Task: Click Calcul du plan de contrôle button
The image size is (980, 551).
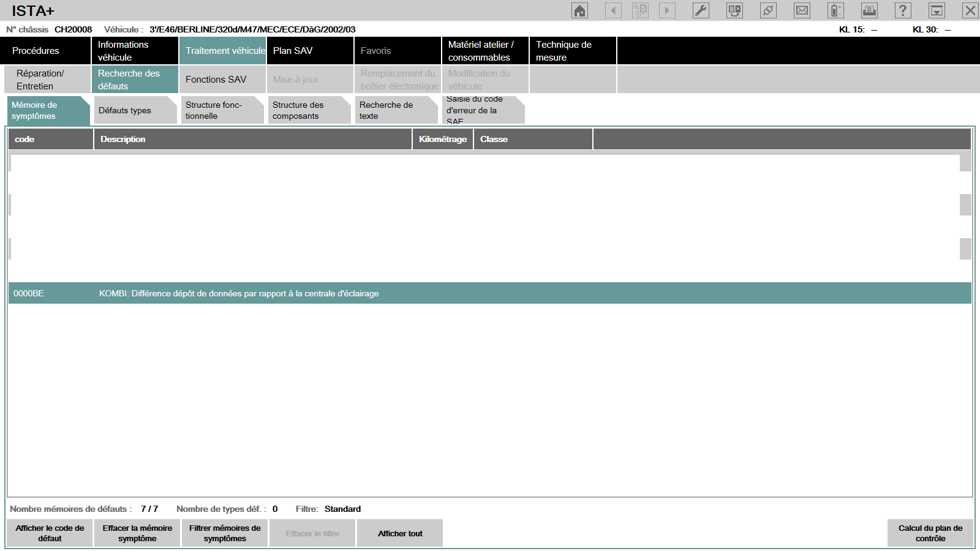Action: (930, 533)
